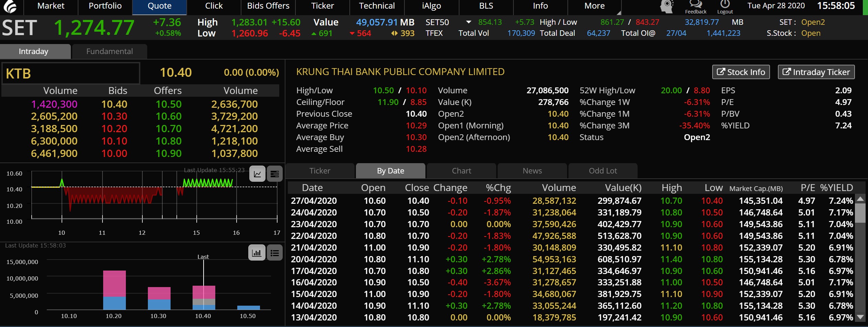Show volume-by-price as bar chart

coord(257,253)
